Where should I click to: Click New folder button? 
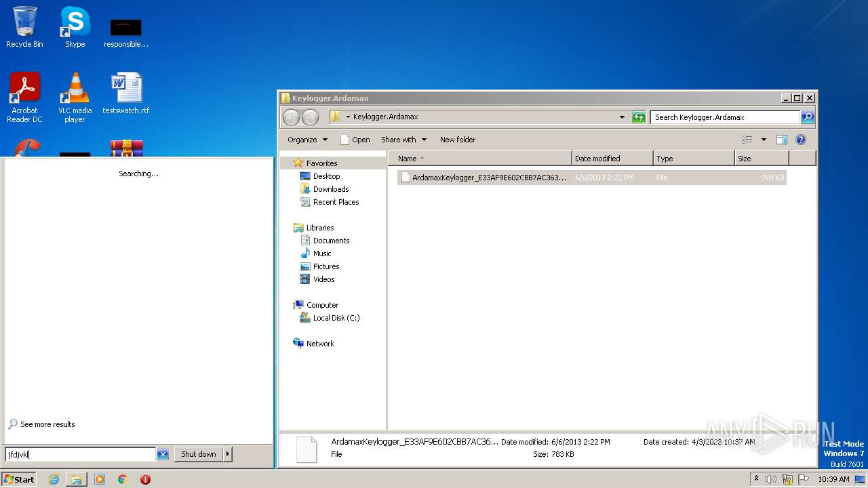point(458,140)
